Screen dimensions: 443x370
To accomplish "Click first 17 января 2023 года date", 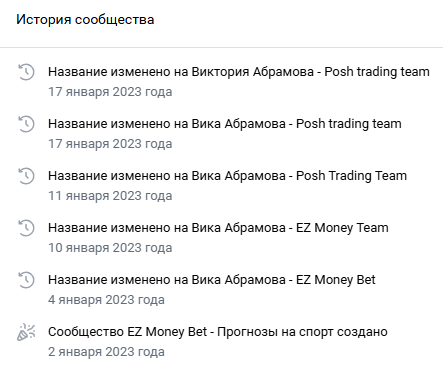I will [x=110, y=92].
